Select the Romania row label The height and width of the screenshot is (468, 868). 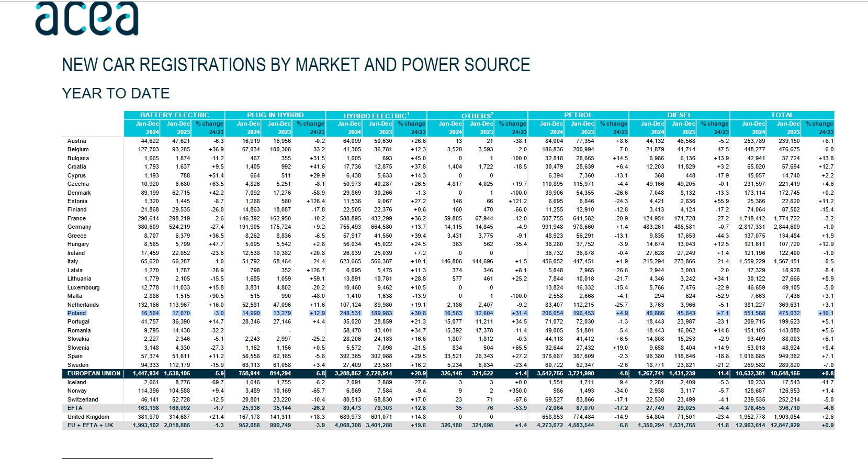(79, 330)
